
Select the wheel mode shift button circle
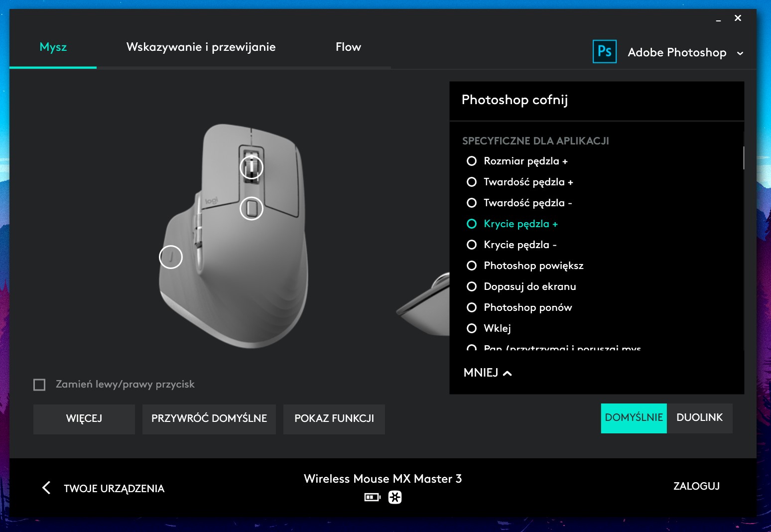252,208
